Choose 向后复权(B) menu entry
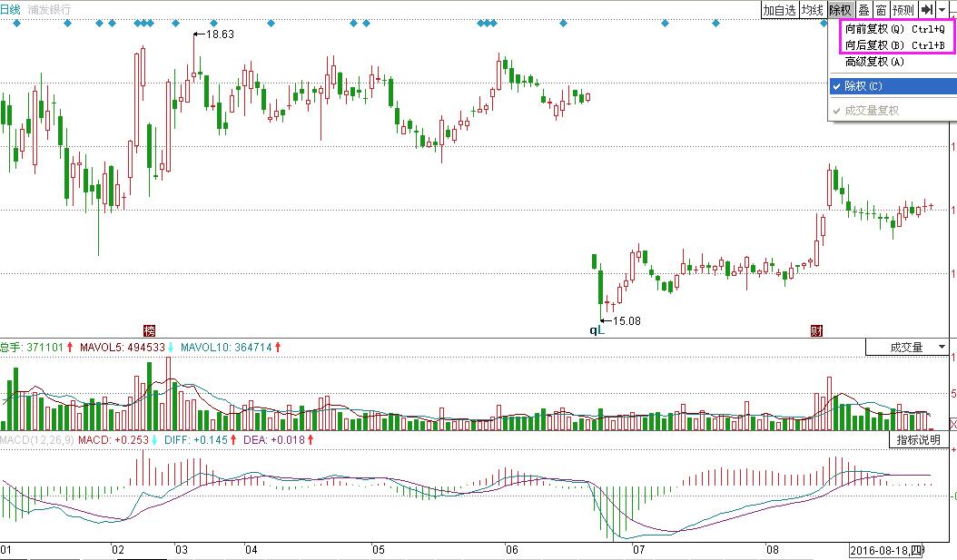Viewport: 957px width, 560px height. pos(893,45)
